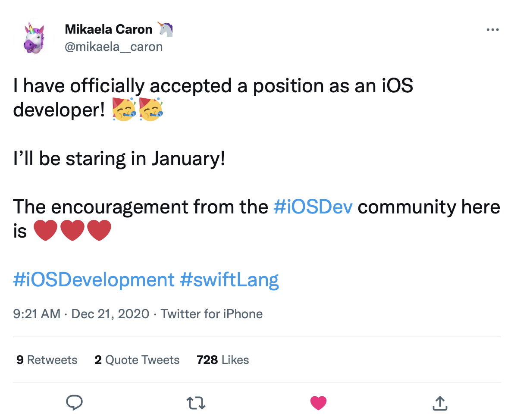Image resolution: width=514 pixels, height=420 pixels.
Task: Show the 2 Quote Tweets
Action: (x=137, y=360)
